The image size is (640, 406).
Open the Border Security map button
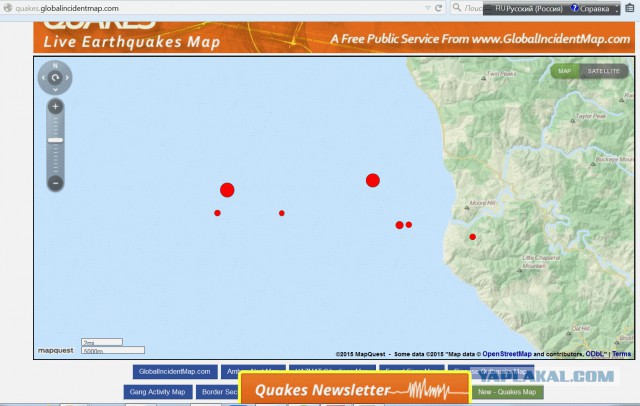tap(218, 392)
